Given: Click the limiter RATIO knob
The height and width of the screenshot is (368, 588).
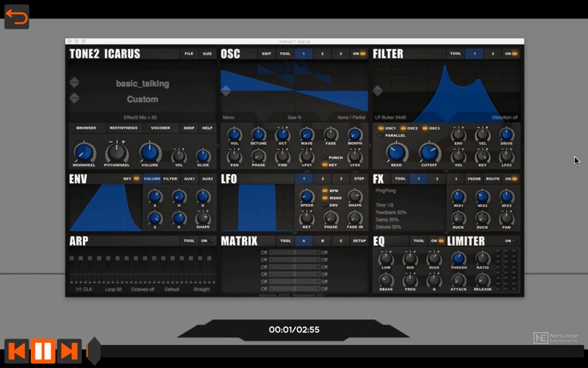Looking at the screenshot, I should (x=483, y=258).
